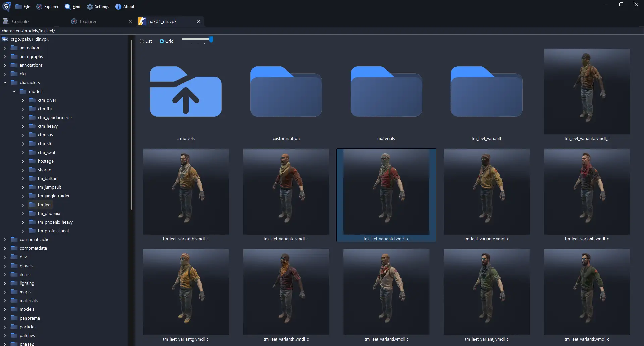Click the tree pane vertical scrollbar
Screen dimensions: 644x346
(x=131, y=125)
